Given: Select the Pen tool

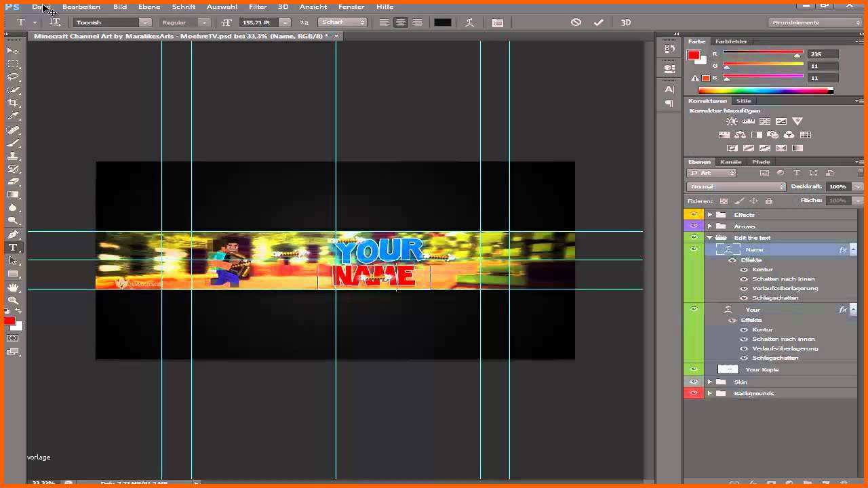Looking at the screenshot, I should pos(13,235).
